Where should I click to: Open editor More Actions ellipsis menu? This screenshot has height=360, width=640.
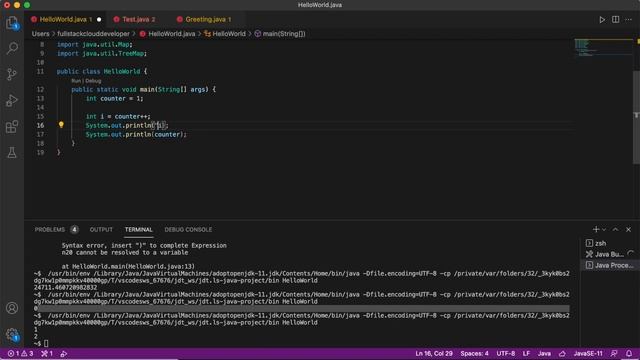pyautogui.click(x=629, y=19)
